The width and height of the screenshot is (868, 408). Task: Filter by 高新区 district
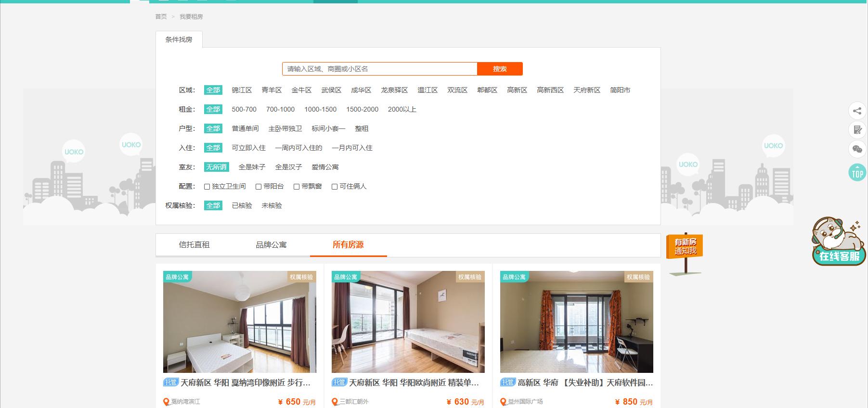[x=517, y=90]
